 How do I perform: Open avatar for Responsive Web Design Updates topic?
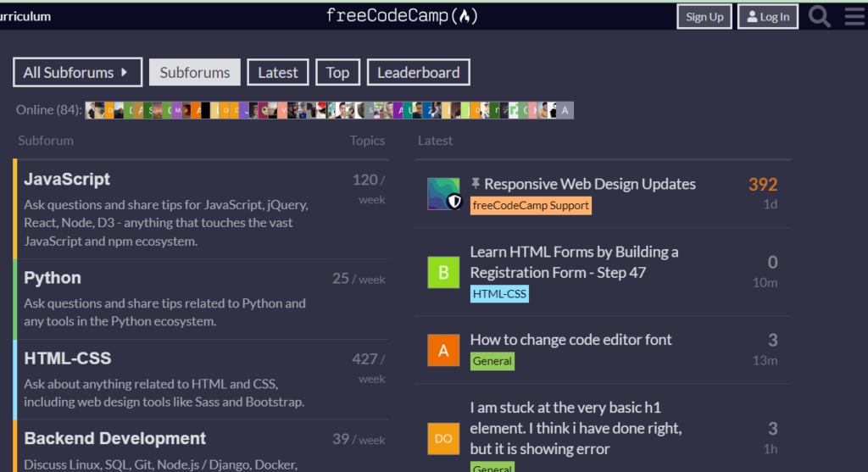point(443,194)
